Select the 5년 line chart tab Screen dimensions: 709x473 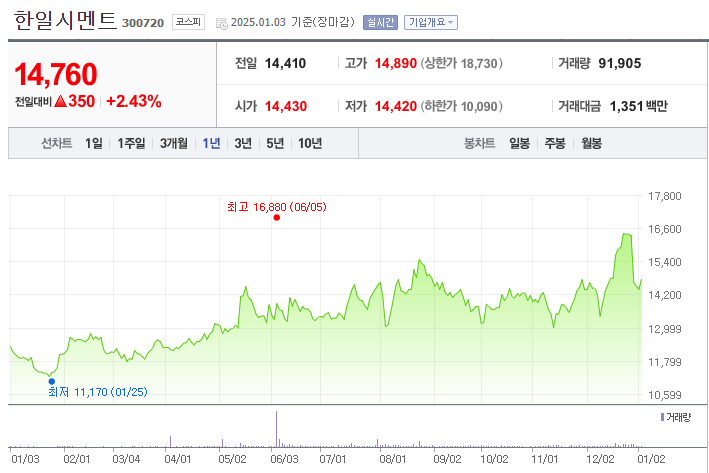(x=275, y=143)
